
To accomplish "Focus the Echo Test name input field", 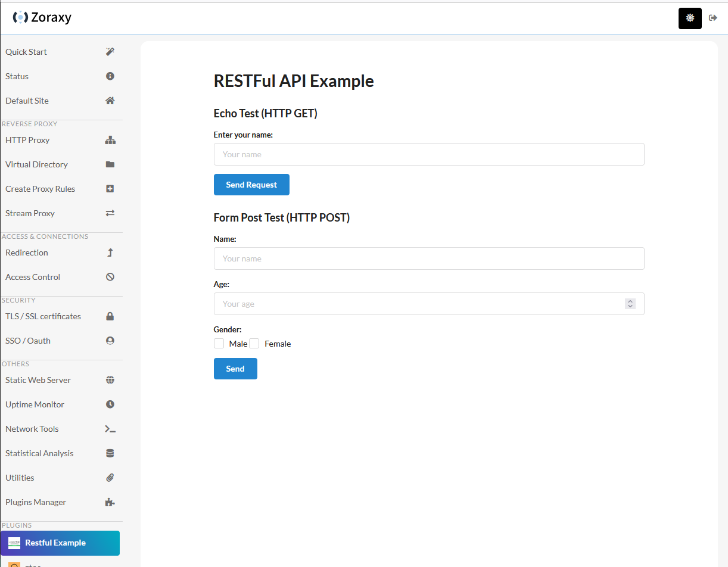I will tap(428, 154).
